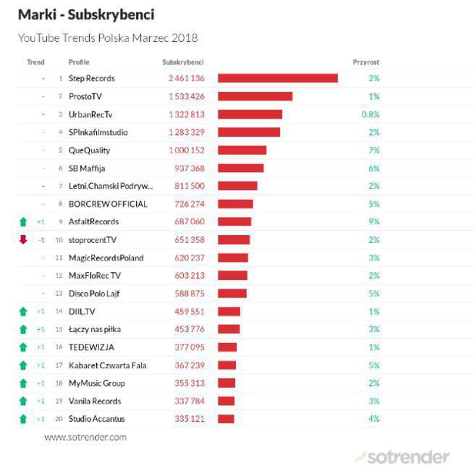Click the red bar for QueQuality
This screenshot has height=476, width=474.
pyautogui.click(x=242, y=150)
